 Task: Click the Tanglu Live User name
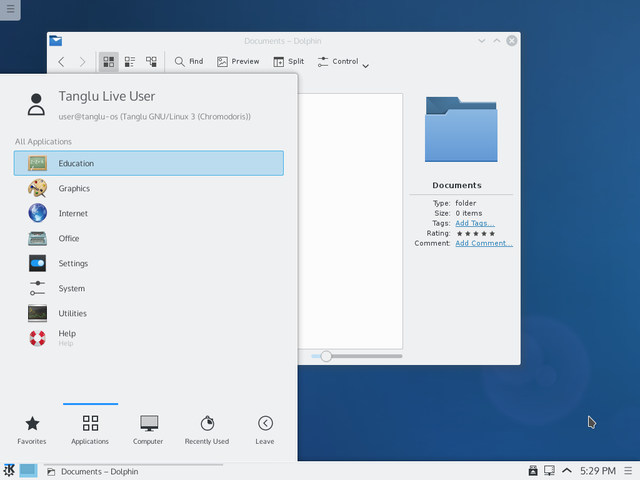[107, 96]
